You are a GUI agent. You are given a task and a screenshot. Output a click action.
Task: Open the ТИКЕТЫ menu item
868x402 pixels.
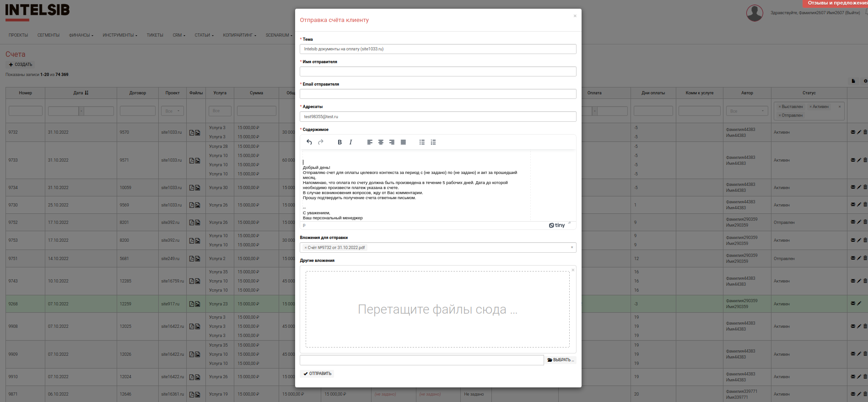pyautogui.click(x=155, y=35)
